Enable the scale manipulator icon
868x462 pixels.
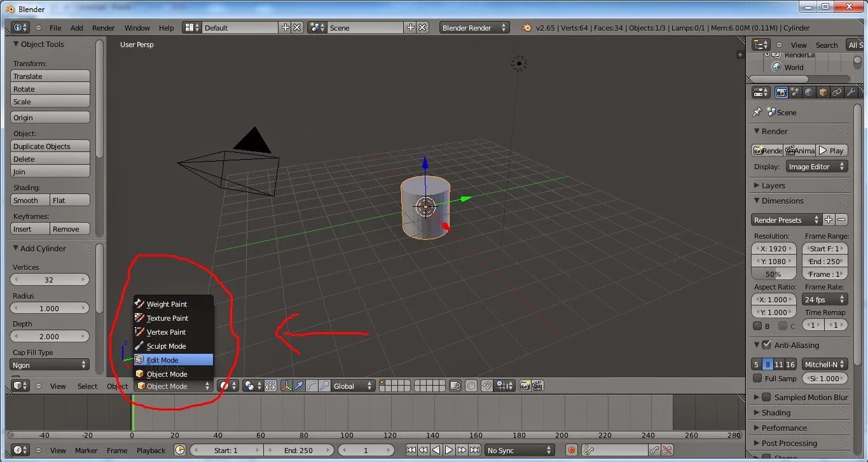tap(324, 386)
